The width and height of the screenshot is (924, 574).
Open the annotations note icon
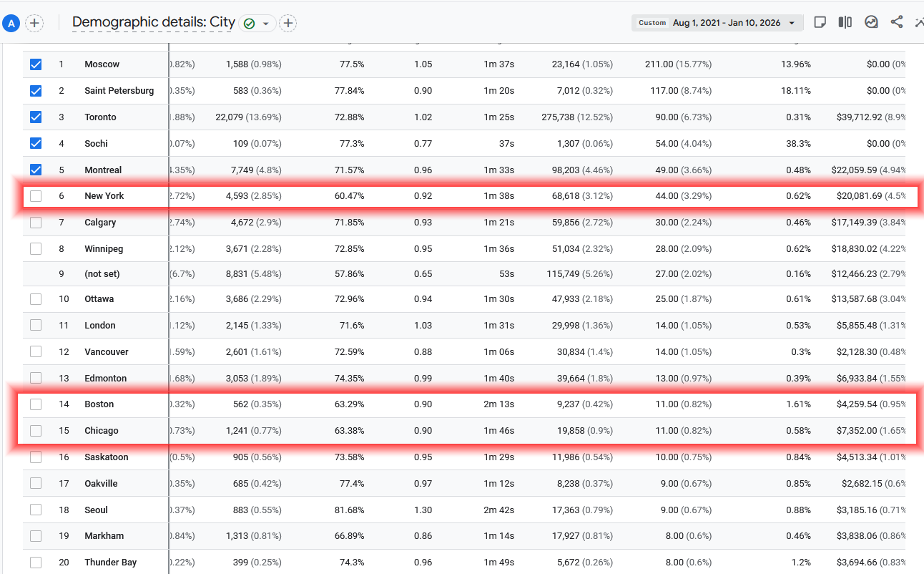tap(820, 22)
